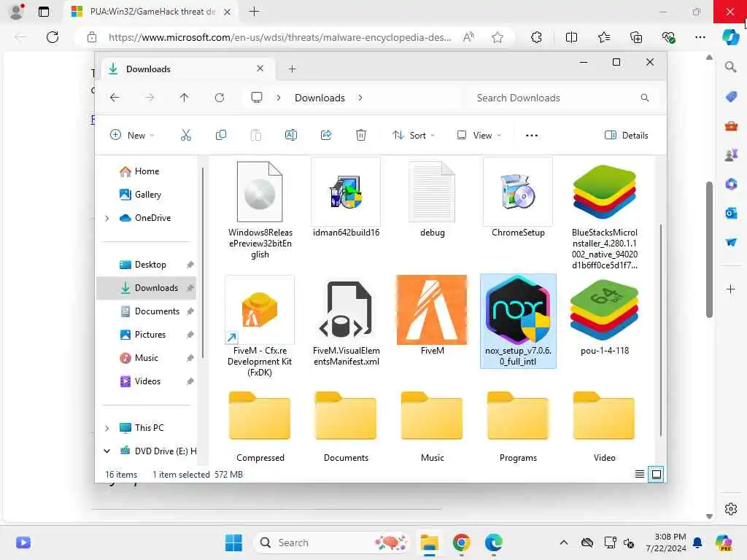Screen dimensions: 747x560
Task: Open Videos in navigation pane
Action: point(146,381)
